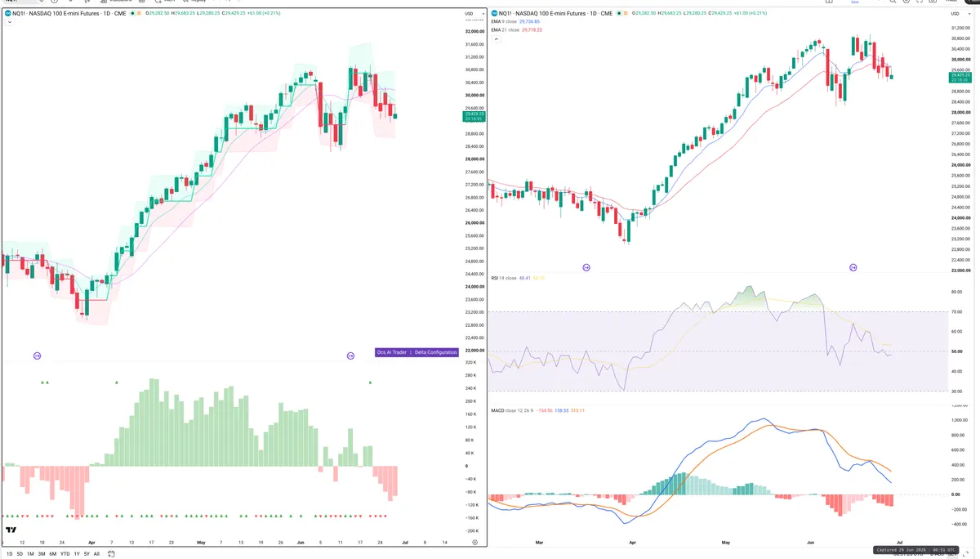Select the 5Y time range
Viewport: 980px width, 559px height.
click(x=87, y=553)
